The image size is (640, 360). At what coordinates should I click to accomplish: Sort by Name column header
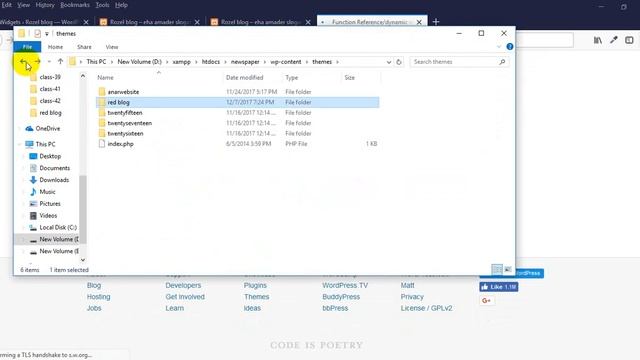click(105, 78)
